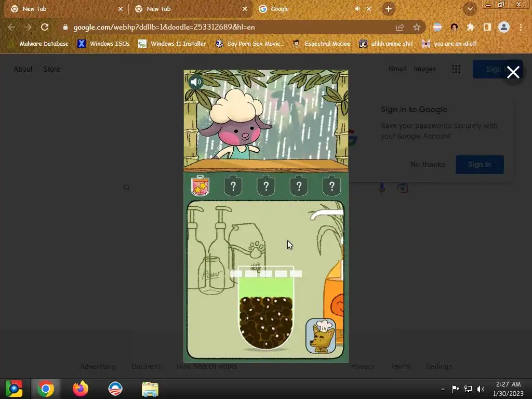Open the Extensions puzzle icon
Viewport: 532px width, 399px height.
tap(471, 27)
